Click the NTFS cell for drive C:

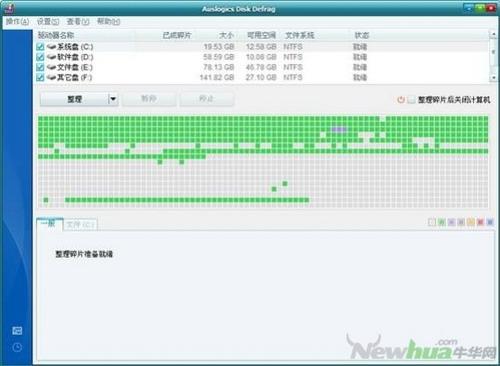(293, 47)
